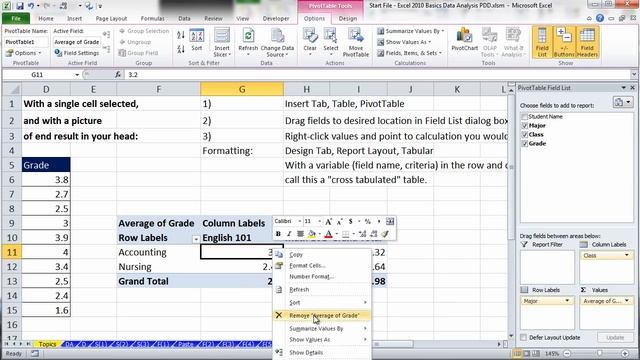Click Format Painter in mini toolbar
The image size is (640, 360).
pos(384,234)
